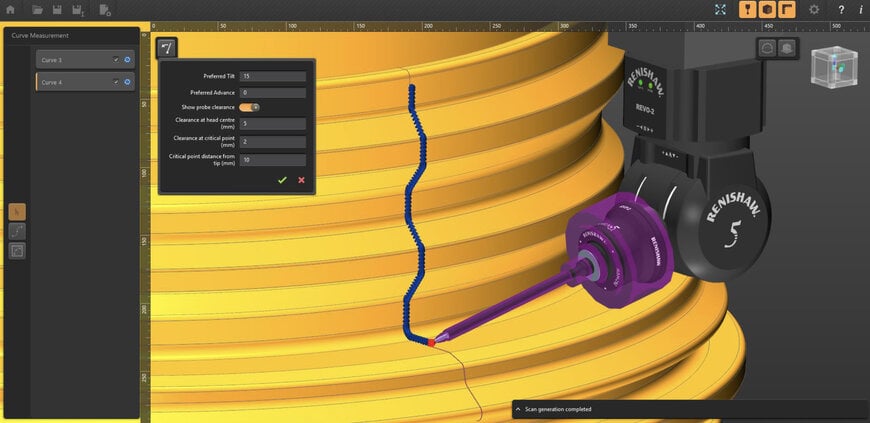This screenshot has height=423, width=870.
Task: Go to the Home screen icon
Action: coord(10,9)
